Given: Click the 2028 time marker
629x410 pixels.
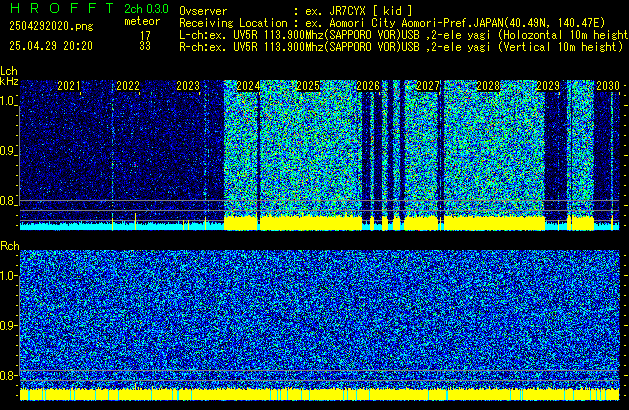Looking at the screenshot, I should coord(488,86).
